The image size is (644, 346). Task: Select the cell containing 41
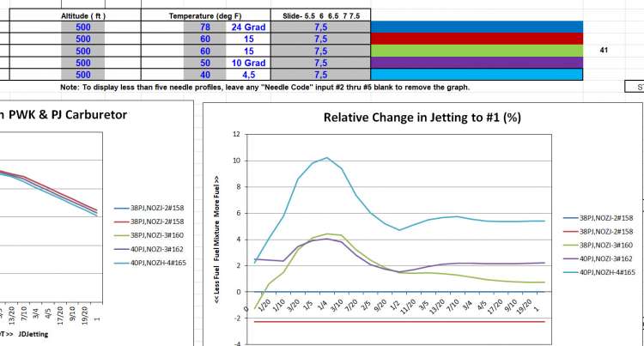tap(604, 51)
